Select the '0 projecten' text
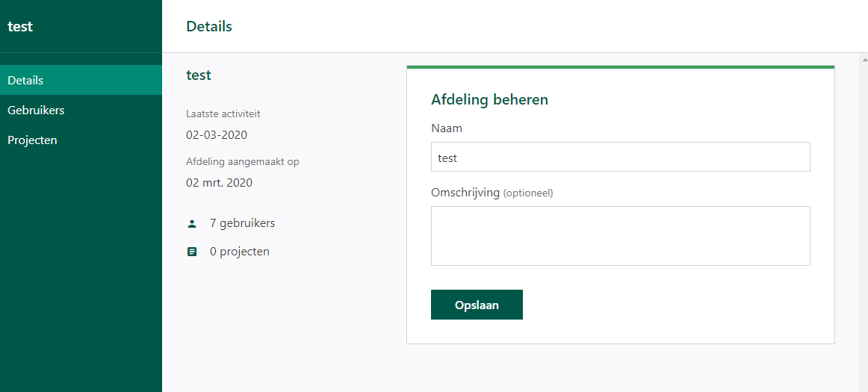This screenshot has width=868, height=392. point(240,252)
